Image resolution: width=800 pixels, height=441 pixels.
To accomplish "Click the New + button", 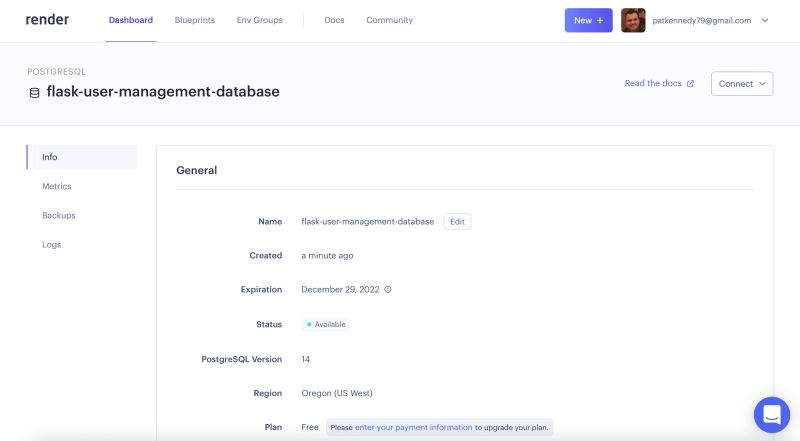I will click(588, 20).
